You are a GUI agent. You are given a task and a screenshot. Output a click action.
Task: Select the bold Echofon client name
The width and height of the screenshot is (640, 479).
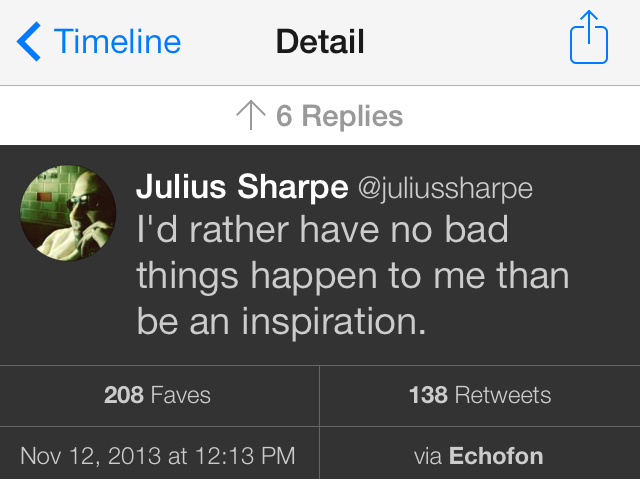coord(496,456)
